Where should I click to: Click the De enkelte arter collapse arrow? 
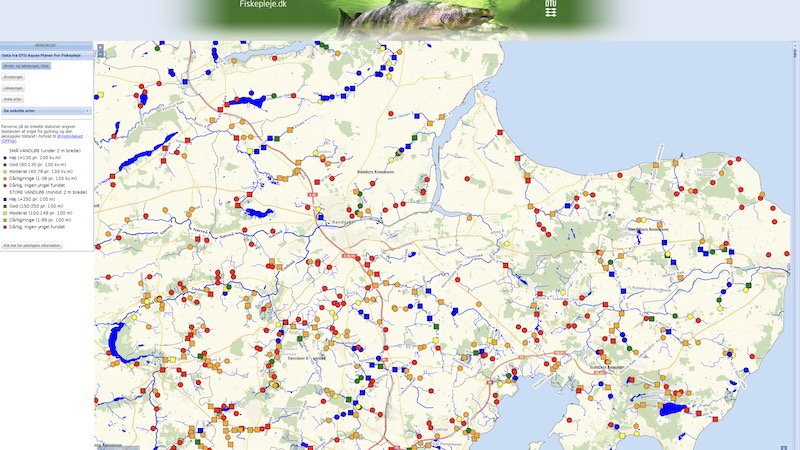(87, 111)
